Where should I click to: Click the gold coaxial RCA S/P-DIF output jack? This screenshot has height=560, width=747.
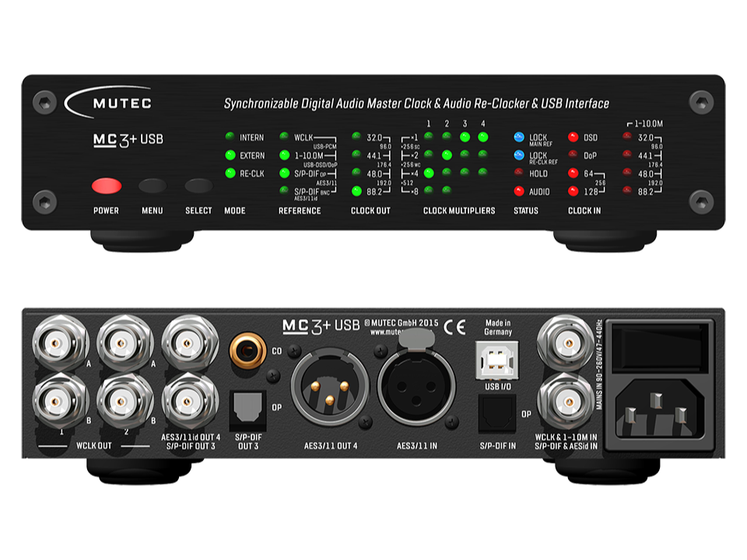point(247,351)
